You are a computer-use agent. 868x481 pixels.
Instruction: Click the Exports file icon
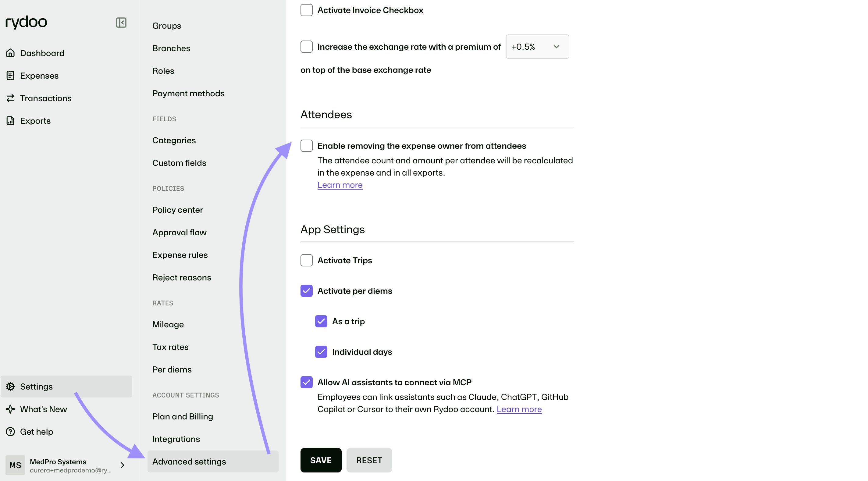tap(10, 121)
